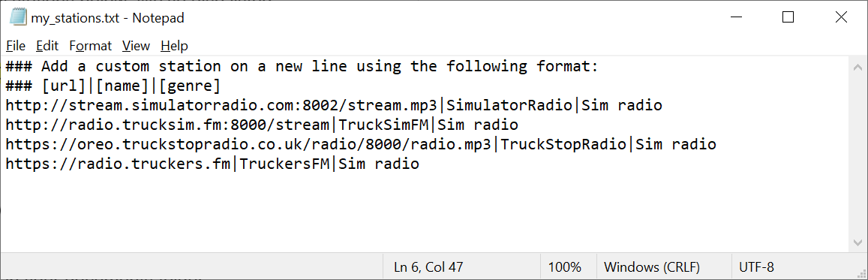Open the Format menu
Screen dimensions: 868x280
click(90, 45)
